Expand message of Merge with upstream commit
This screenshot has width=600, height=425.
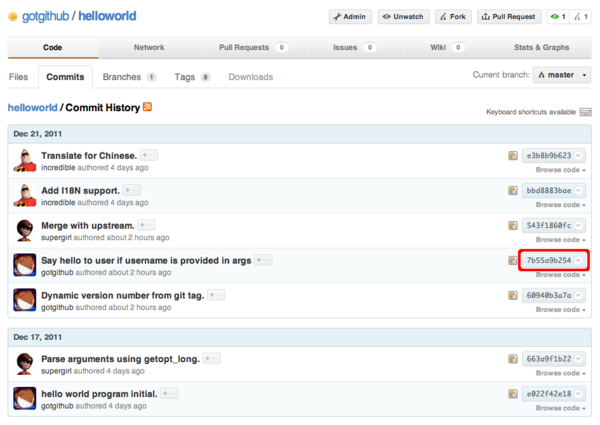coord(146,225)
